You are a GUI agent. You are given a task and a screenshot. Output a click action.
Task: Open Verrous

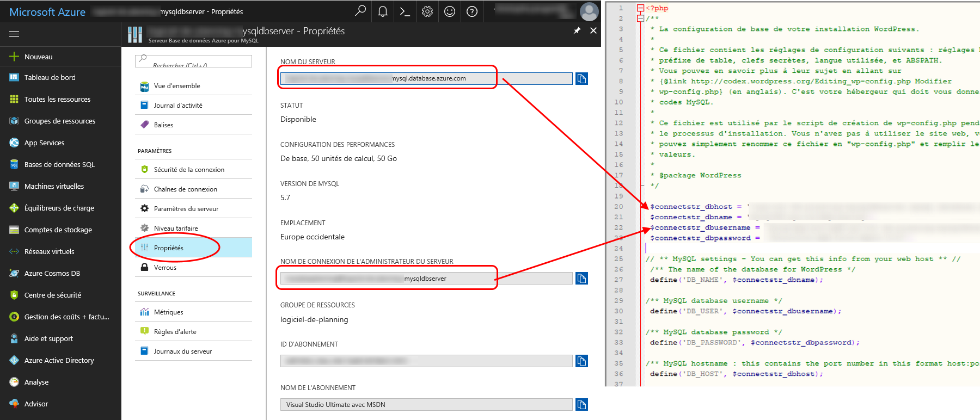193,268
